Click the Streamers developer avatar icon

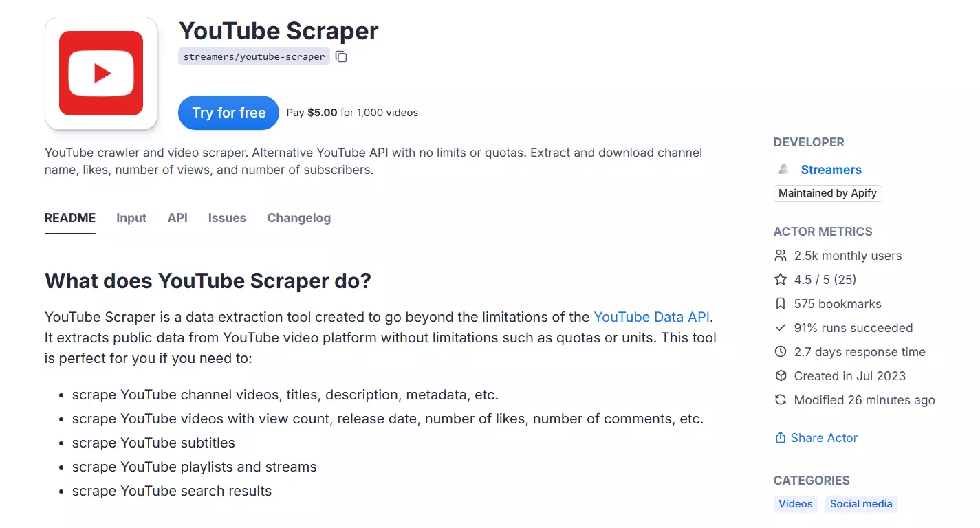click(783, 169)
